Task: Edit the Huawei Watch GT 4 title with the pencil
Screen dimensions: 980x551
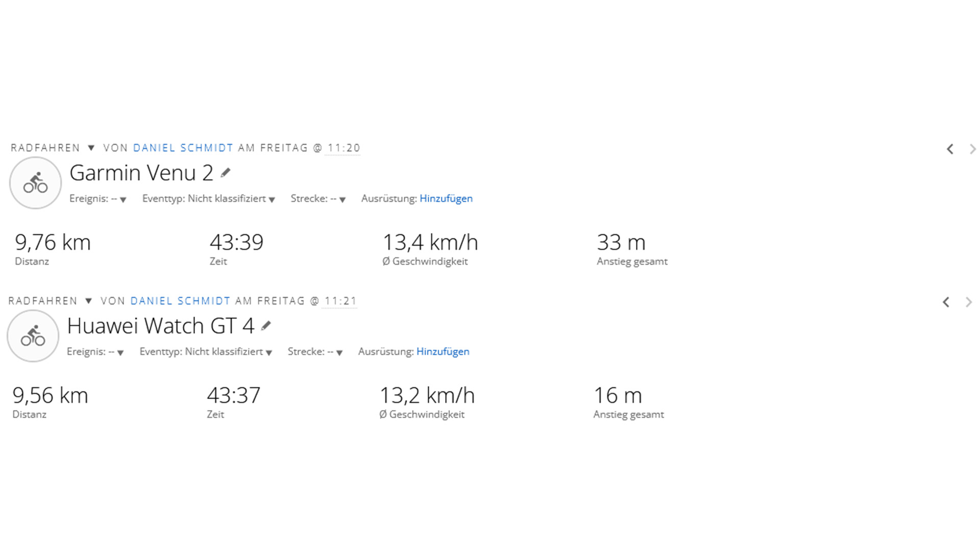Action: [266, 326]
